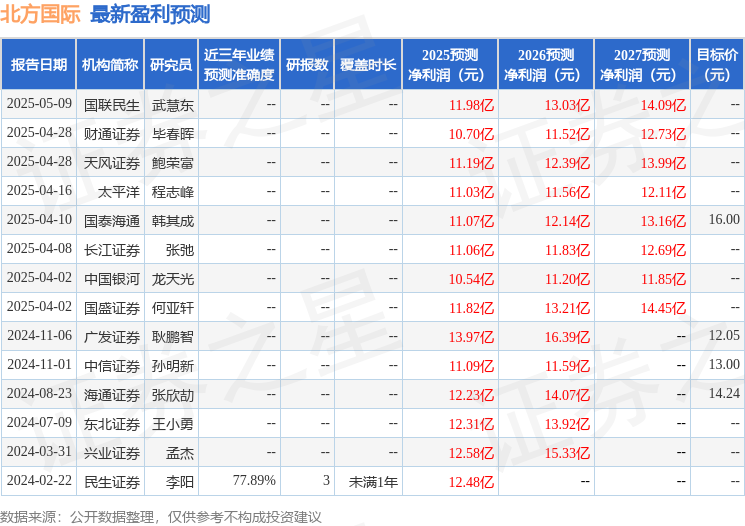Click target price 12.05
Viewport: 745px width, 526px height.
(724, 335)
